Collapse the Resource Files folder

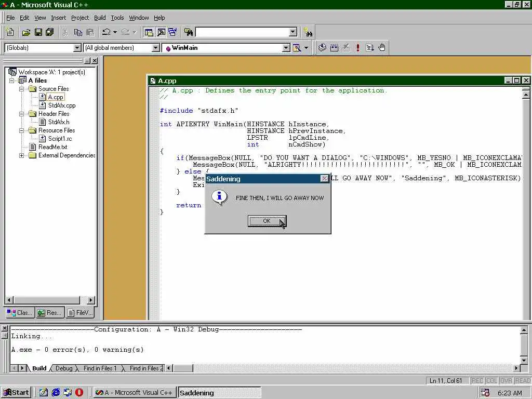click(x=21, y=130)
